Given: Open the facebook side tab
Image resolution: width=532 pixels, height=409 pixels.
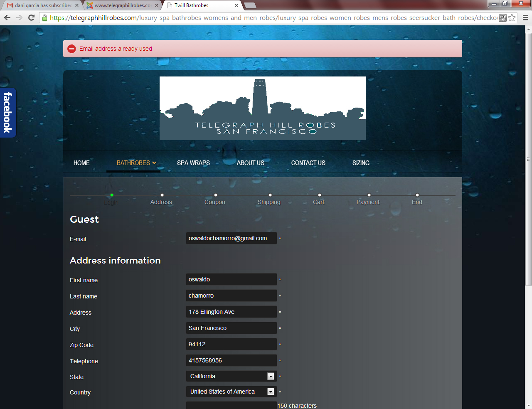Looking at the screenshot, I should coord(8,113).
